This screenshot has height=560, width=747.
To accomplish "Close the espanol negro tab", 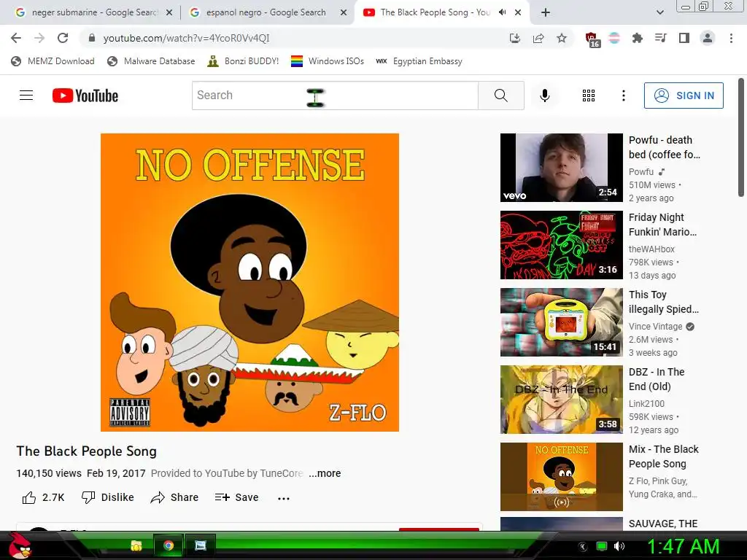I will point(344,12).
